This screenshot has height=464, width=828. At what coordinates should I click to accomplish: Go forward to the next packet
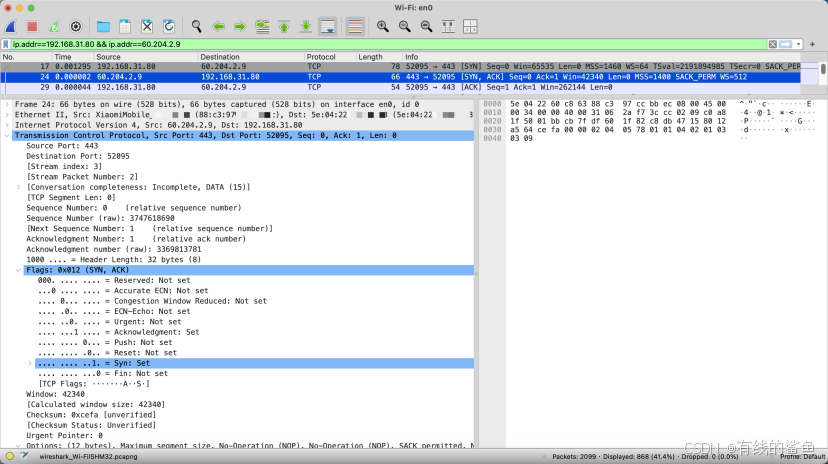[240, 26]
